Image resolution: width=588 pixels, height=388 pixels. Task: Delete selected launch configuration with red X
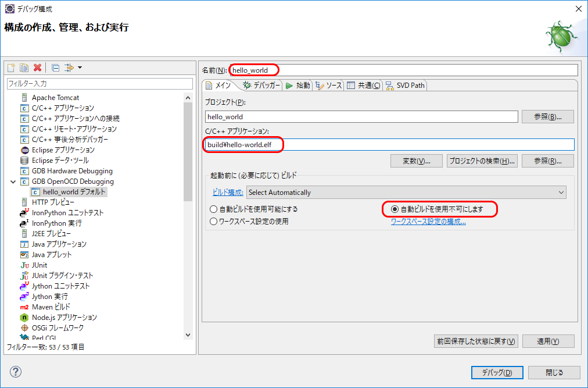[38, 67]
